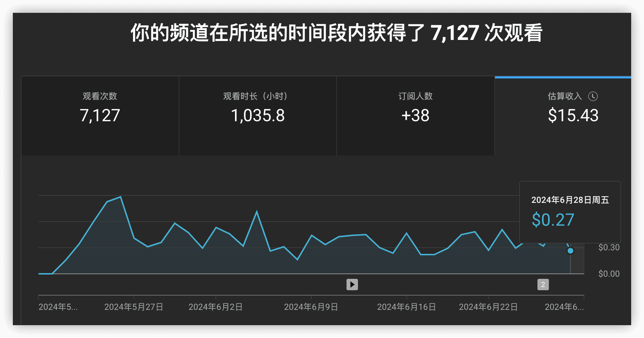Click the 估算收入 tab label
This screenshot has height=338, width=644.
pyautogui.click(x=564, y=96)
